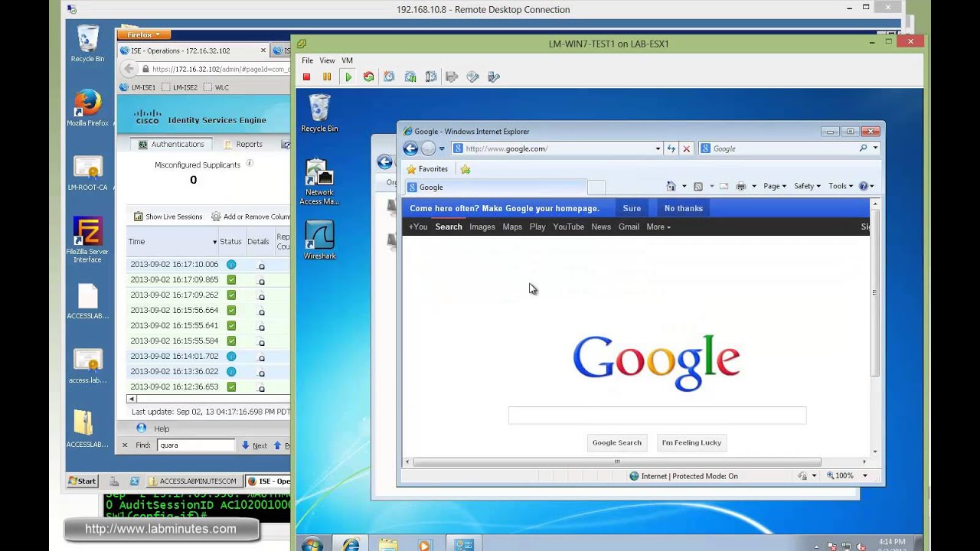The height and width of the screenshot is (551, 980).
Task: Open Snapshot Manager icon in VM toolbar
Action: 431,77
